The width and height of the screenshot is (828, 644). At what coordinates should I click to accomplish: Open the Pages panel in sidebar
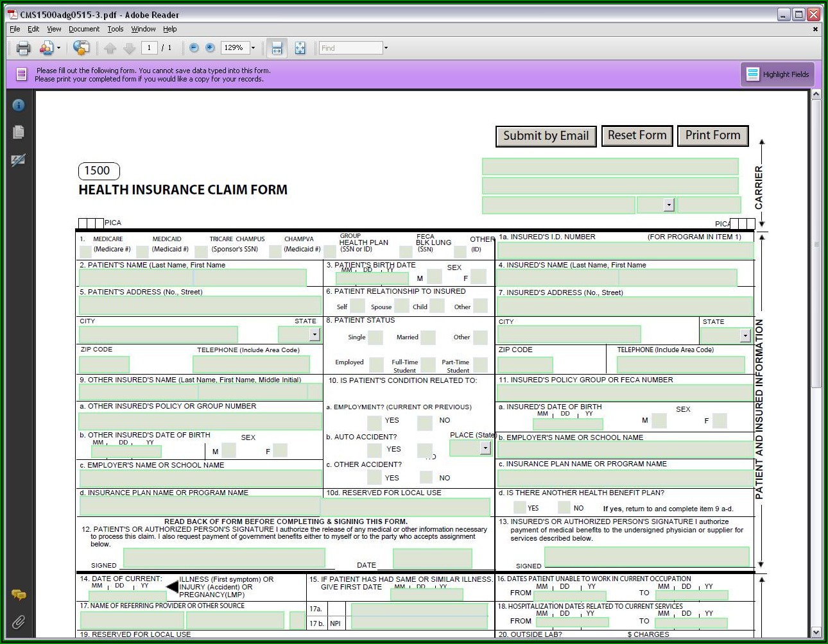pos(19,132)
